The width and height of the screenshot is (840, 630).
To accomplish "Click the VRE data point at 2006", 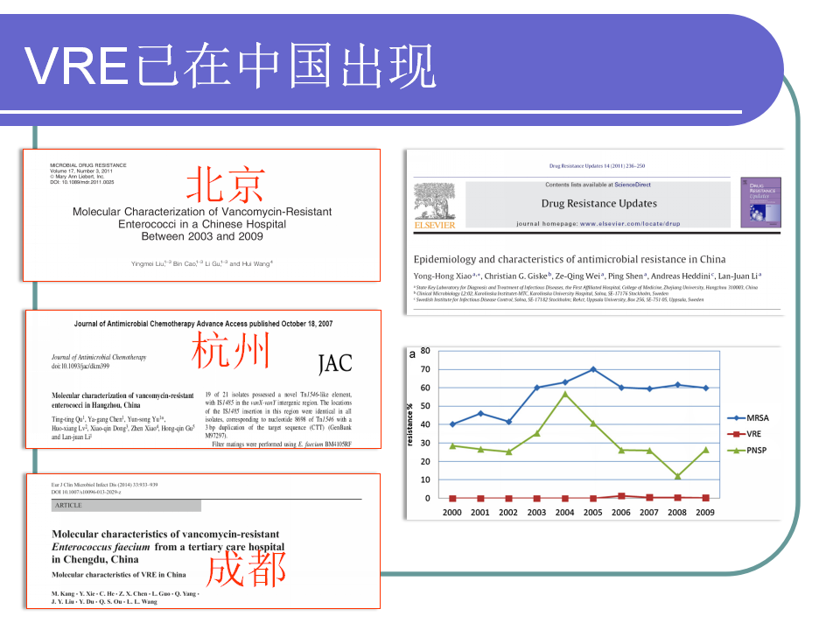I will tap(621, 496).
